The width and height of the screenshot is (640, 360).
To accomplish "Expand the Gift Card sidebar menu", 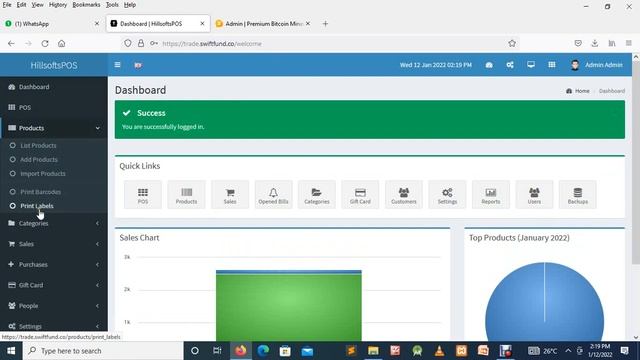I will [x=54, y=285].
